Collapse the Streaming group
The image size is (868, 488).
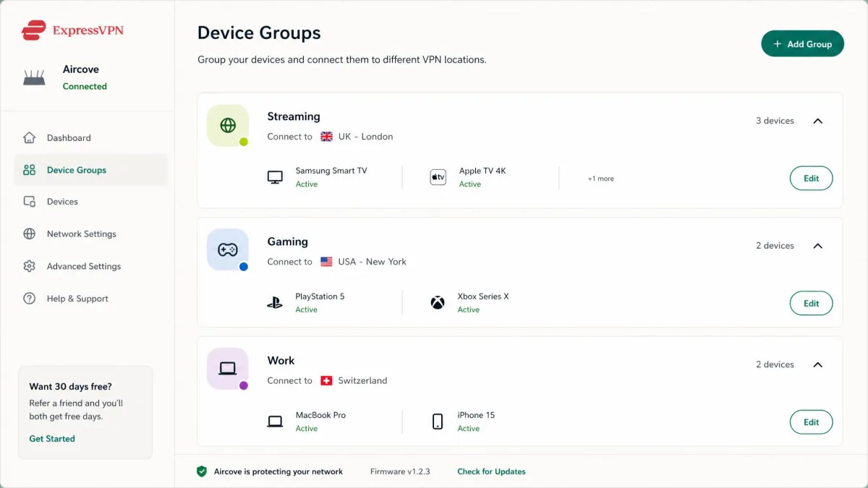point(818,121)
